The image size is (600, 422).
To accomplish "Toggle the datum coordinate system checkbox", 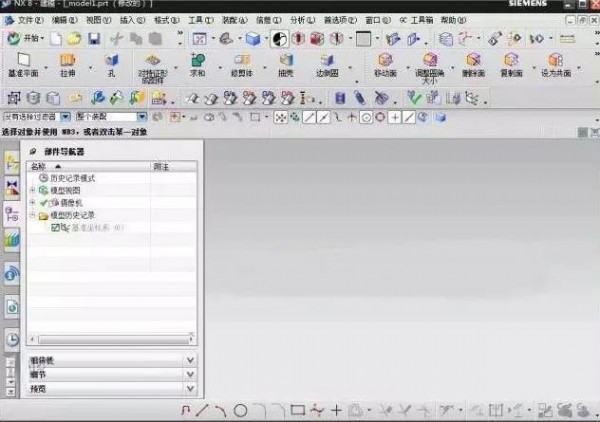I will tap(55, 228).
